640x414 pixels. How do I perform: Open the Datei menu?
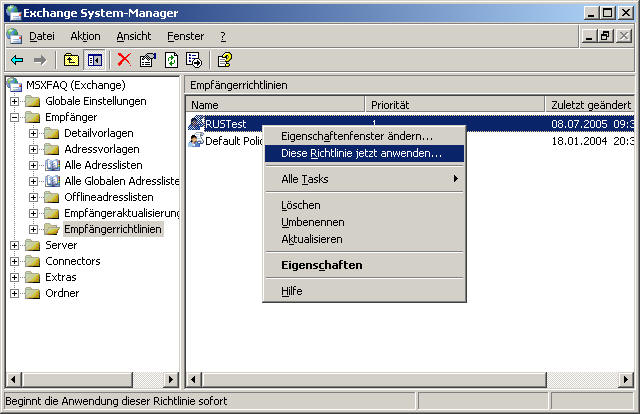(42, 36)
